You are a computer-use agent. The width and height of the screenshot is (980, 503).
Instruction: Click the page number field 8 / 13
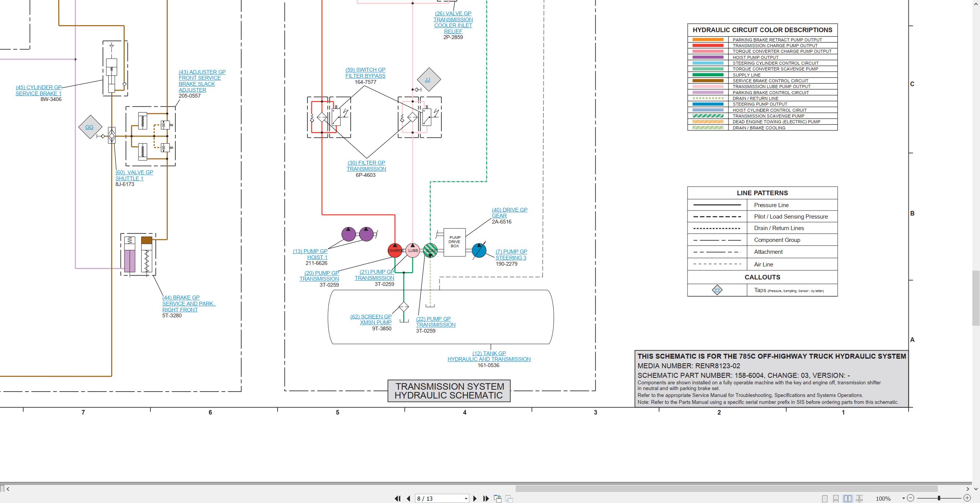(x=439, y=498)
